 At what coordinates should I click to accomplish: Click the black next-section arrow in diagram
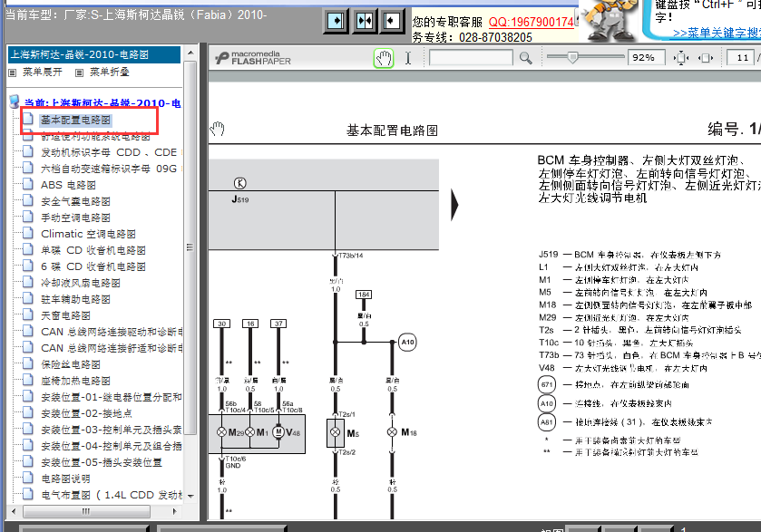tap(454, 205)
